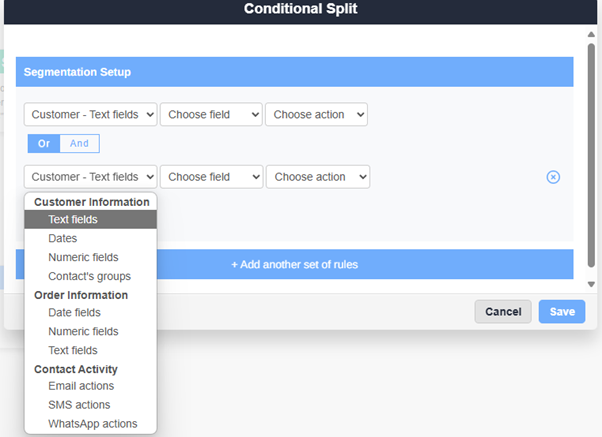This screenshot has height=437, width=602.
Task: Open second row Choose field dropdown
Action: click(211, 177)
